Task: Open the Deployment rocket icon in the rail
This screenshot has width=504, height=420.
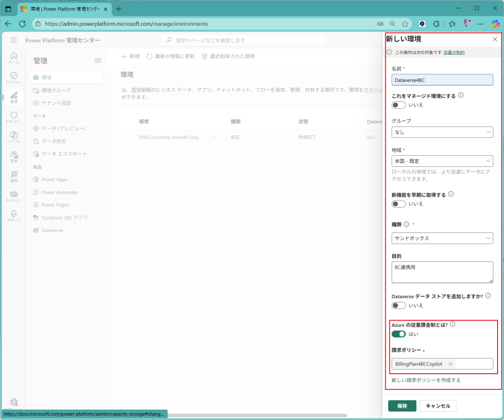Action: coord(14,176)
